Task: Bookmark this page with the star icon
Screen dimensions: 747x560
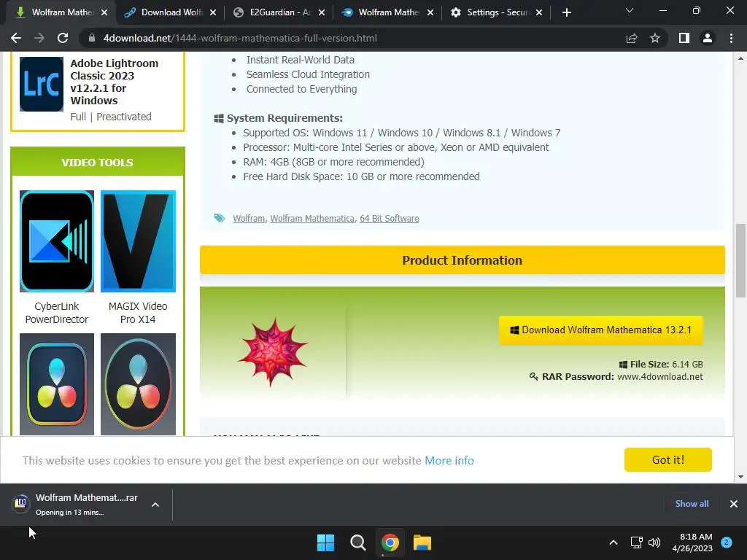Action: 655,38
